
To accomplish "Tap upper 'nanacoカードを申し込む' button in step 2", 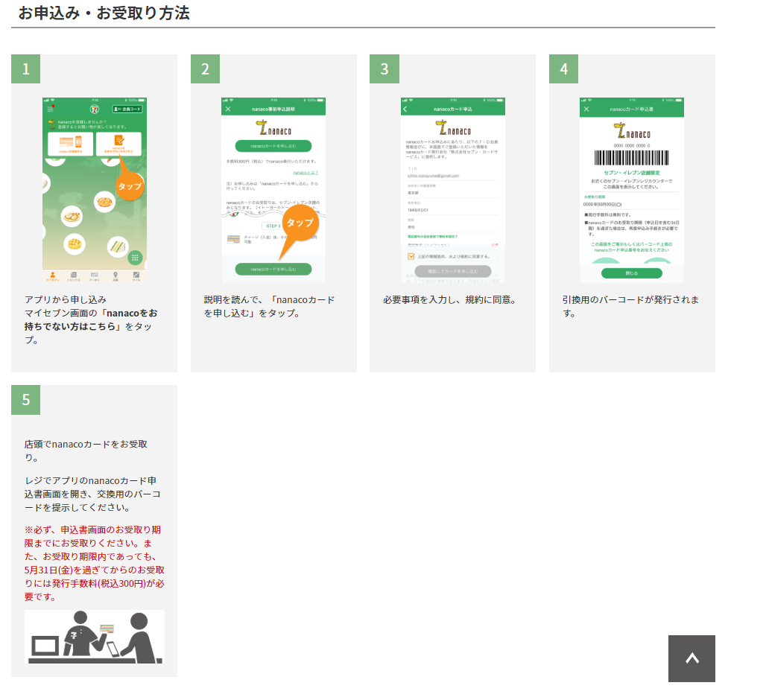I will tap(273, 146).
